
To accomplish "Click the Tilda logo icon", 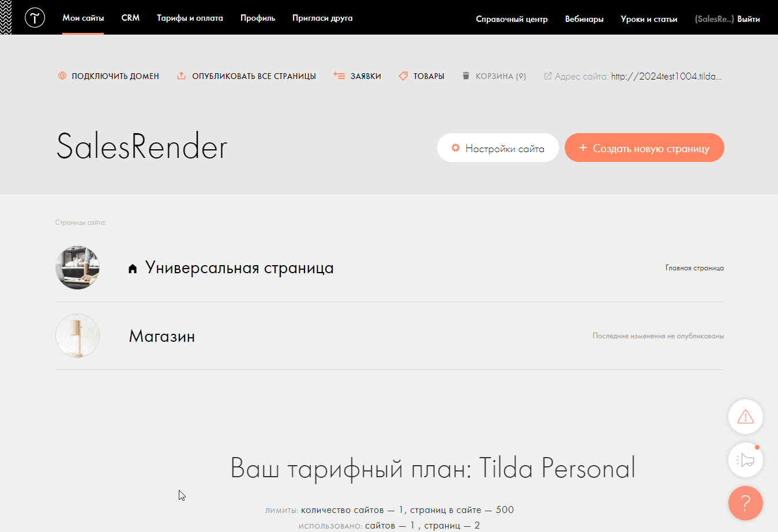I will point(35,18).
